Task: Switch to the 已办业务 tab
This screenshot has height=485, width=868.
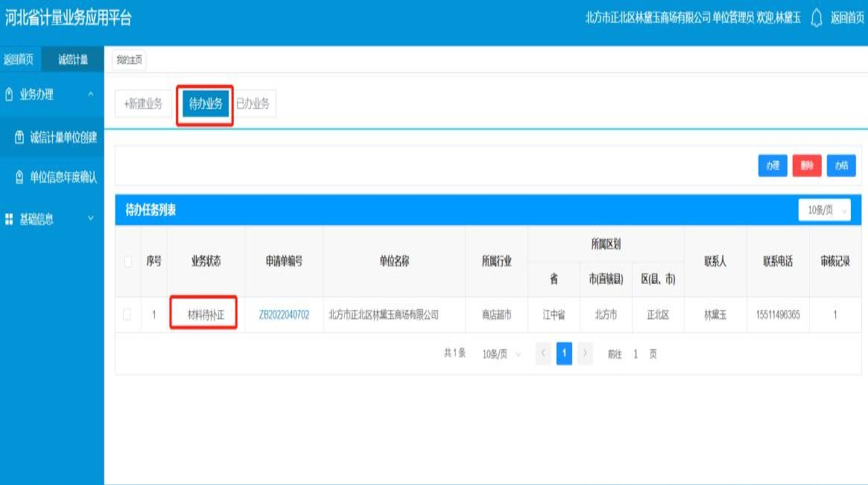Action: pos(253,104)
